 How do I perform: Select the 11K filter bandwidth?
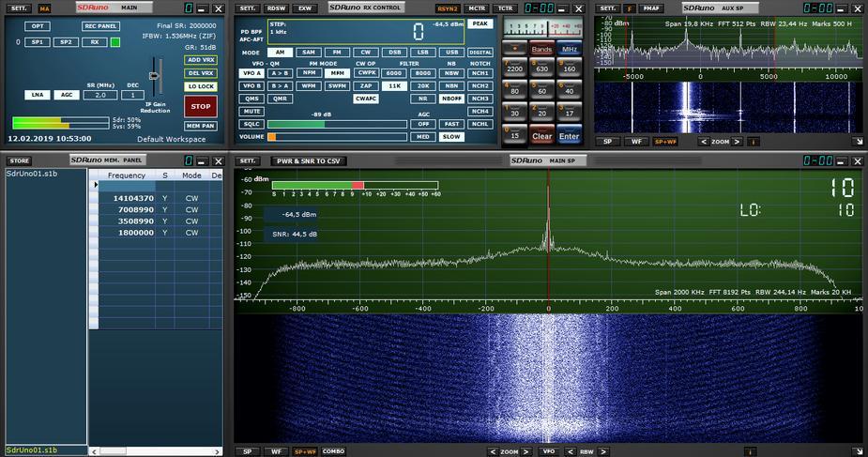tap(394, 85)
